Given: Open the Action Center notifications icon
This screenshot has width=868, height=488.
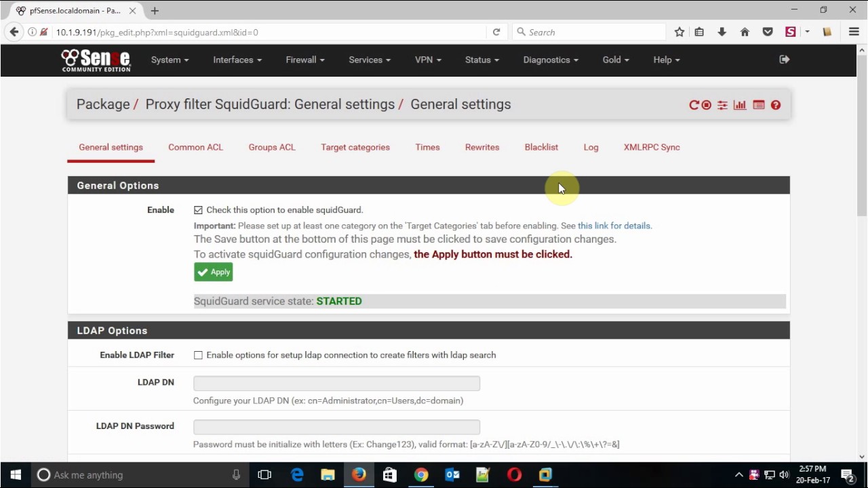Looking at the screenshot, I should pyautogui.click(x=848, y=474).
